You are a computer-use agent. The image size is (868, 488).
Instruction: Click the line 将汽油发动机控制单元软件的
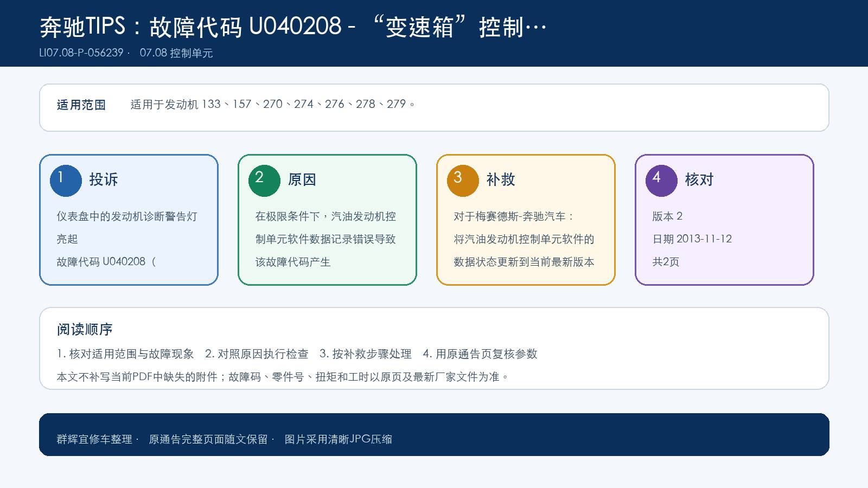[x=524, y=239]
